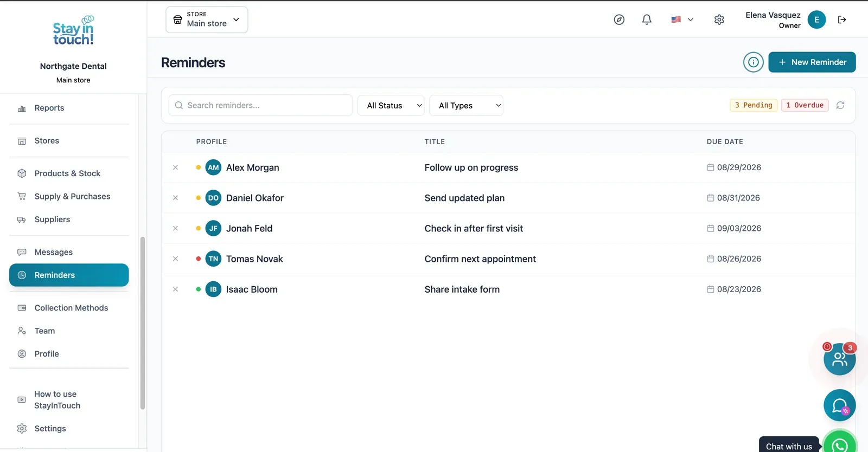Open the settings gear in top header
This screenshot has width=868, height=452.
pos(719,20)
